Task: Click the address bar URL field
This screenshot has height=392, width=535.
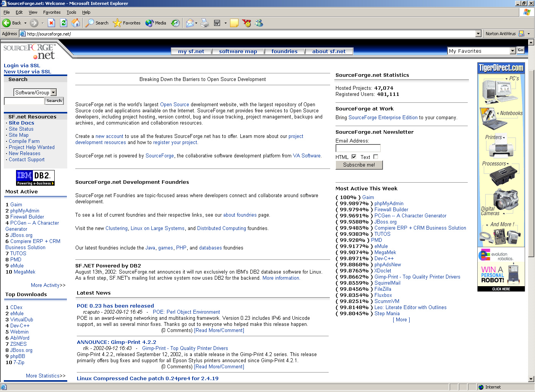Action: (251, 34)
